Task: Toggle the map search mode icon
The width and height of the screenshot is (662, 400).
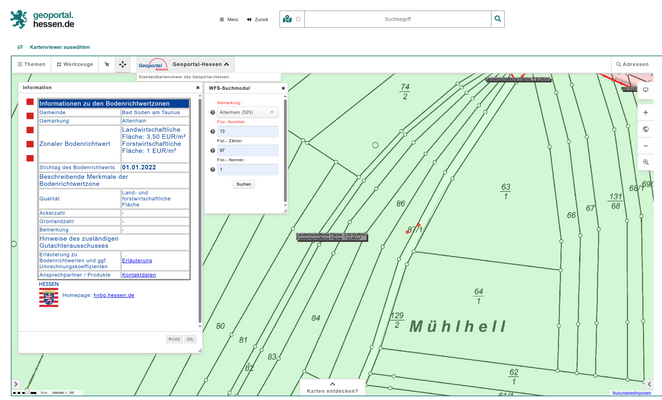Action: [x=288, y=19]
